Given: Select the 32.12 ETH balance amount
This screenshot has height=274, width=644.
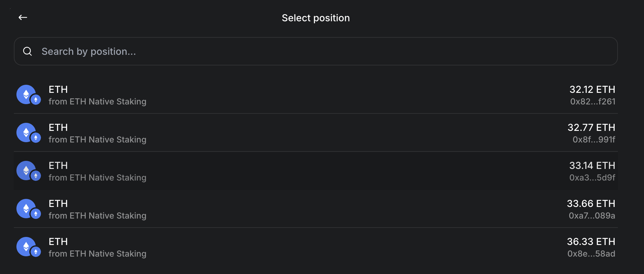Looking at the screenshot, I should click(x=592, y=89).
